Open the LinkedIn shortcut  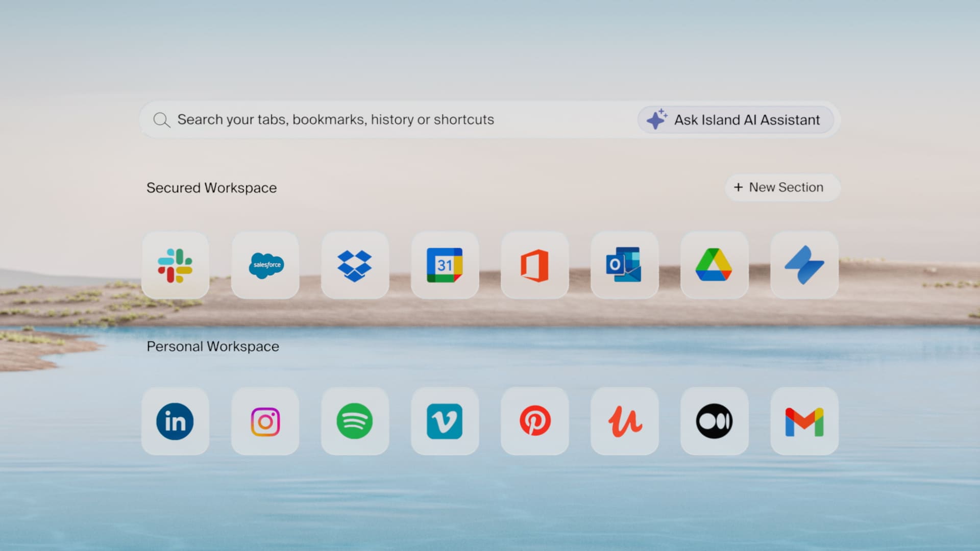coord(175,421)
